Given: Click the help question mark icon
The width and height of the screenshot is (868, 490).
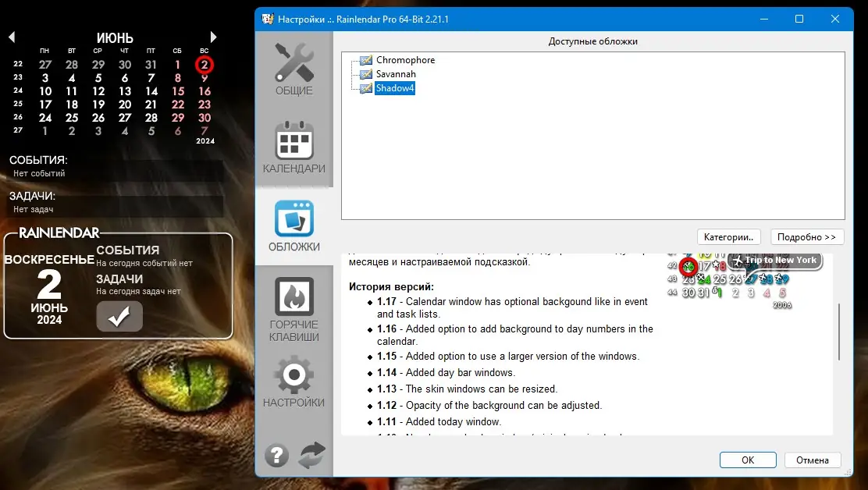Looking at the screenshot, I should click(x=276, y=455).
